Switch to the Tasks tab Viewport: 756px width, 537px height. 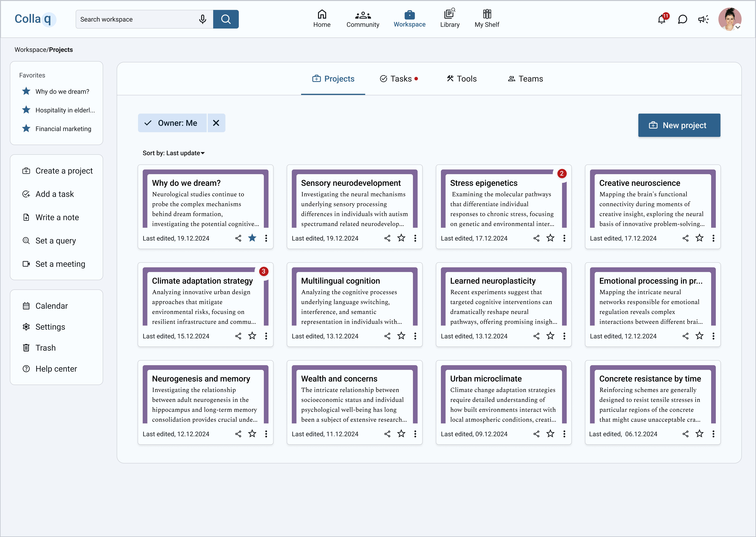pos(399,79)
